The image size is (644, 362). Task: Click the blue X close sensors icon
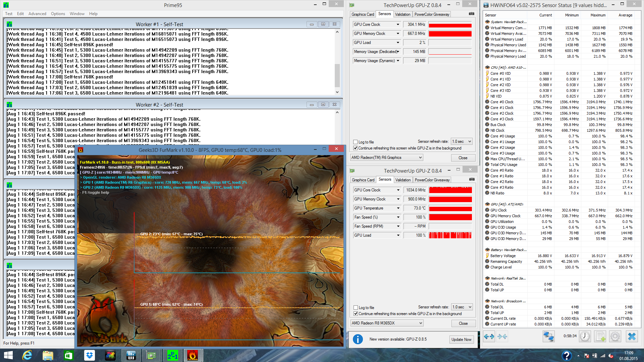pyautogui.click(x=632, y=337)
